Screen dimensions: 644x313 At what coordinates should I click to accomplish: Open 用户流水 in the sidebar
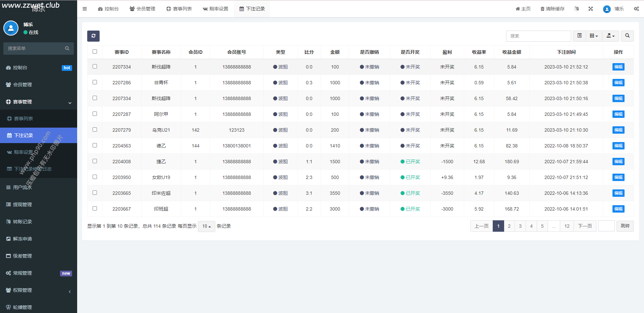click(39, 187)
